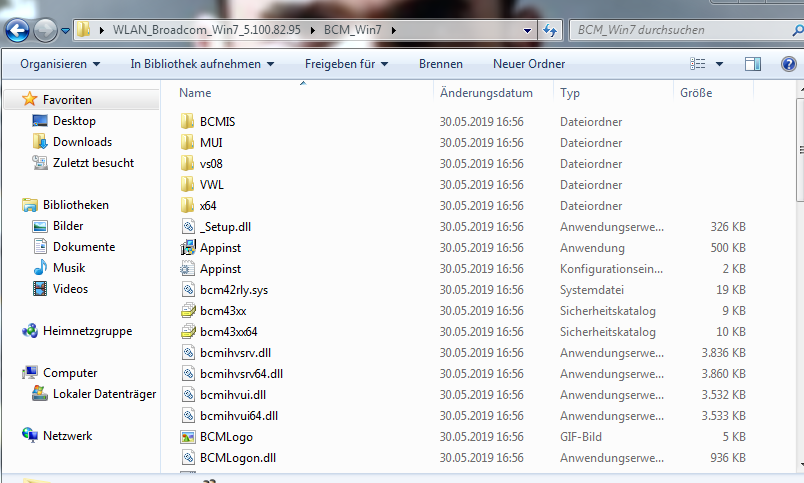Select the bcmihvui.dll file icon
Screen dimensions: 804x483
(188, 395)
